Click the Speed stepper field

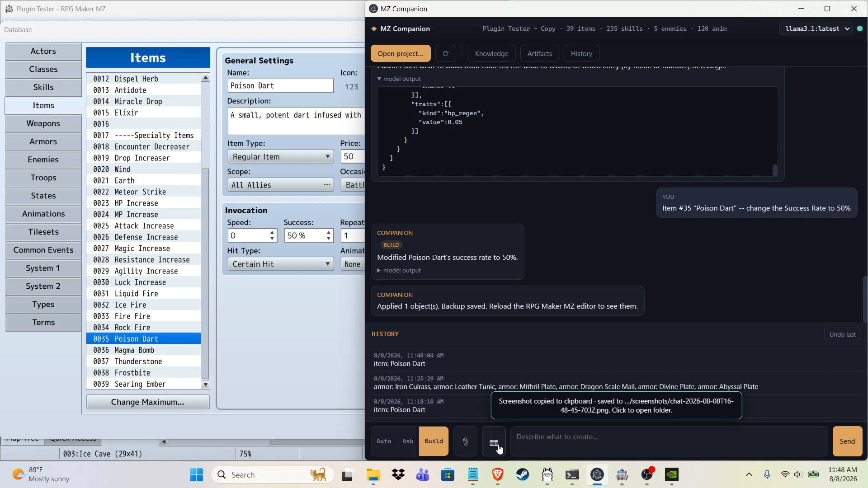click(252, 235)
